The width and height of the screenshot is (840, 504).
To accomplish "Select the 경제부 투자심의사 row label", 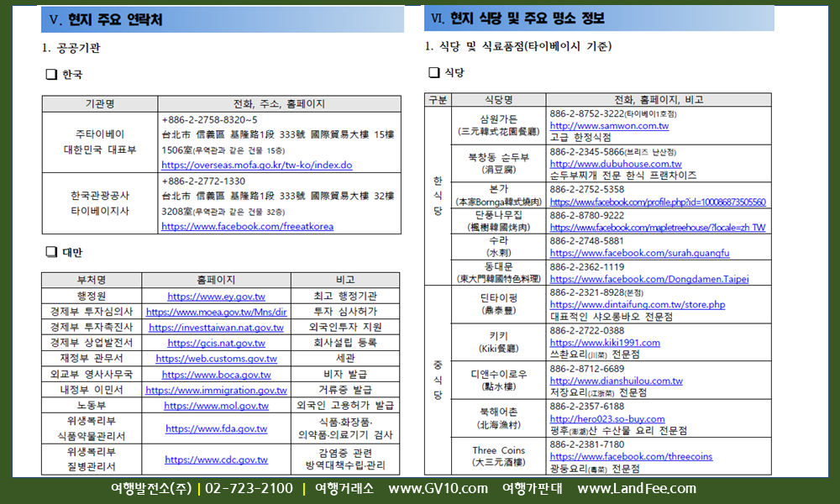I will [x=92, y=311].
